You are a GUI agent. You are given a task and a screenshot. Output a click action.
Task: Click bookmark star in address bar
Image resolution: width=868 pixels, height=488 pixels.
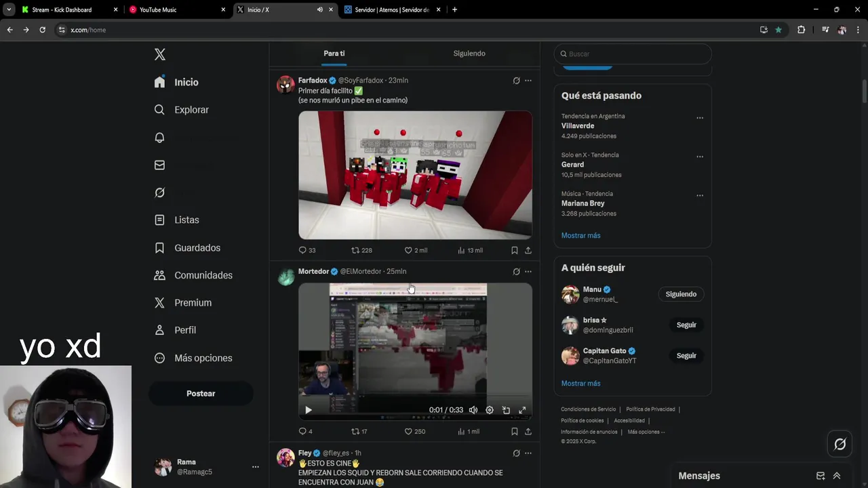(778, 30)
